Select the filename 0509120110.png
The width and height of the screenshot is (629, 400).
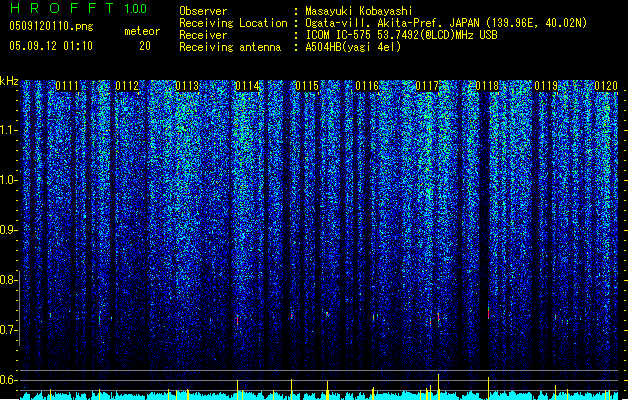click(51, 26)
